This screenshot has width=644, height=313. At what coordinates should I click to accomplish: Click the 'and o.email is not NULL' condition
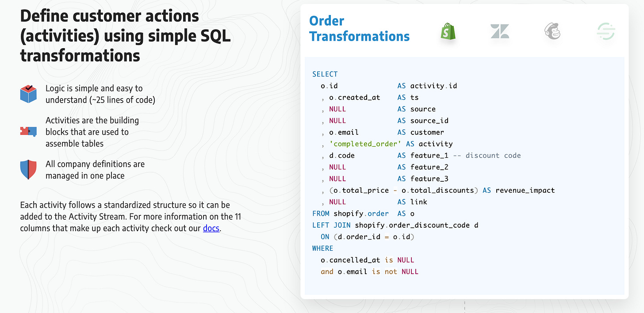(370, 271)
